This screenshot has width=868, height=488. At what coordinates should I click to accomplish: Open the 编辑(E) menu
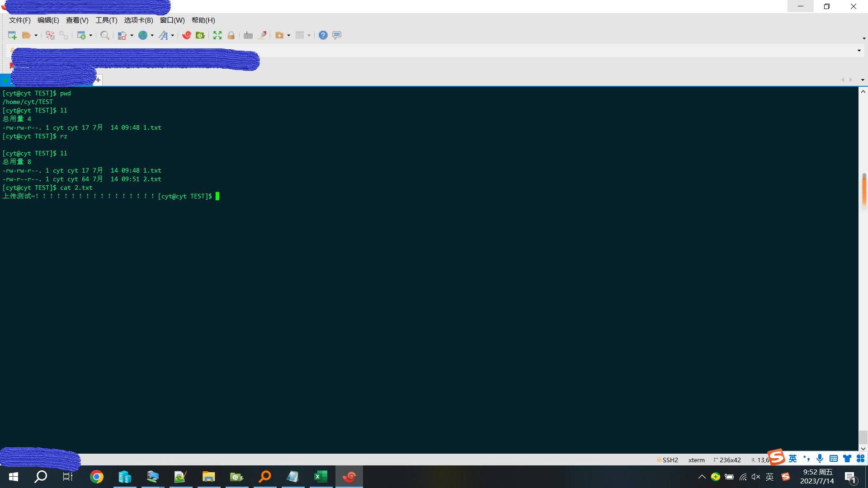(x=48, y=20)
